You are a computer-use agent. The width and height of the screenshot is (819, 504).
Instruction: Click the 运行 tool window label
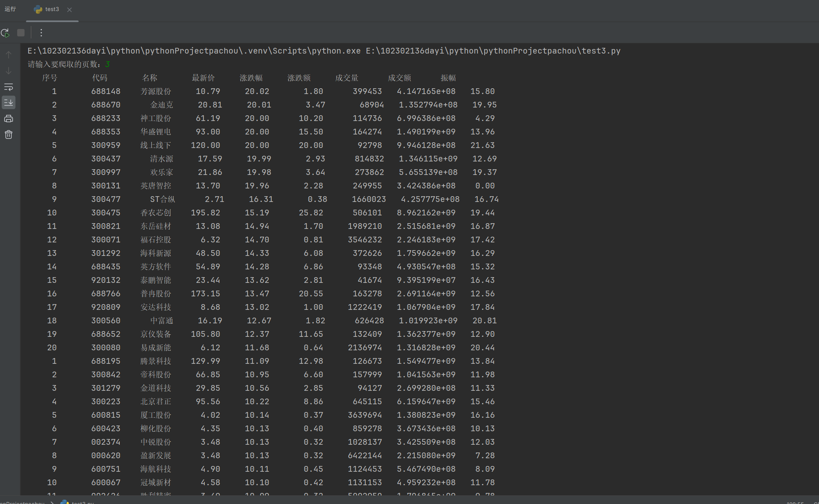[10, 9]
